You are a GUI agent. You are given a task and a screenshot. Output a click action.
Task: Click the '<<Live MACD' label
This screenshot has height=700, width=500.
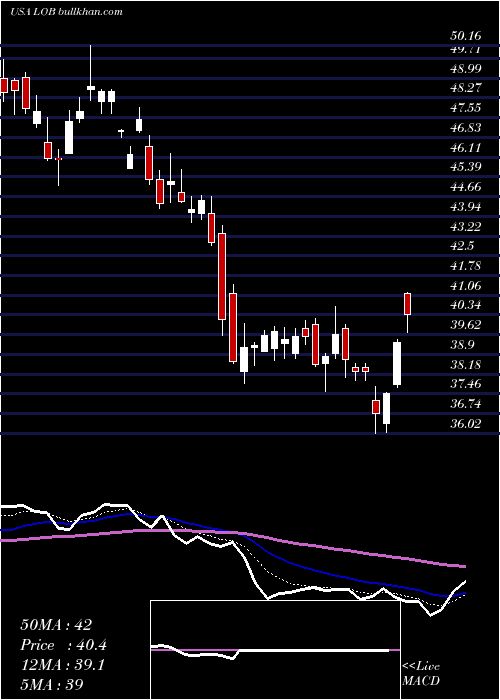click(421, 674)
